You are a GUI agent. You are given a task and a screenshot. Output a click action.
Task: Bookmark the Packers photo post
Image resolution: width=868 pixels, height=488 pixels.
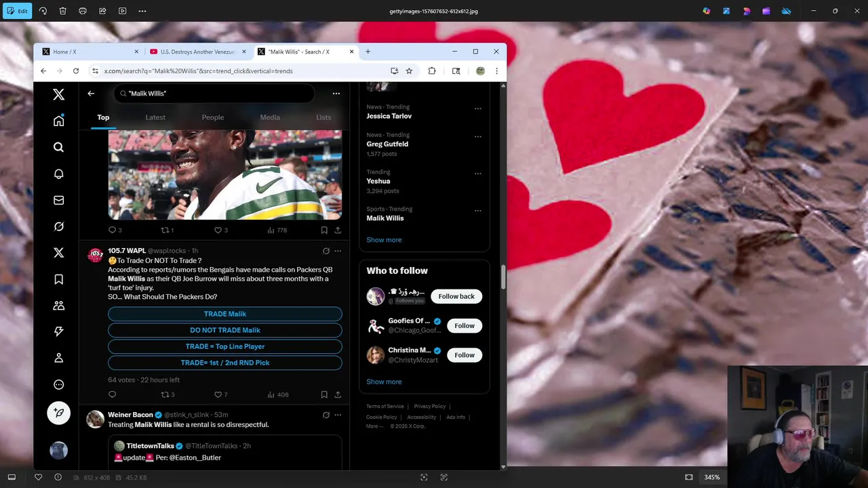[324, 230]
